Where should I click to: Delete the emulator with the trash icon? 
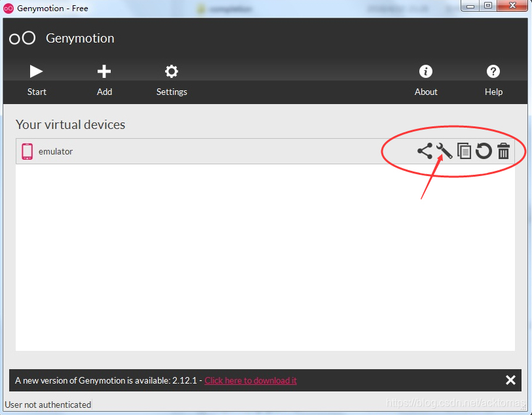(x=503, y=151)
